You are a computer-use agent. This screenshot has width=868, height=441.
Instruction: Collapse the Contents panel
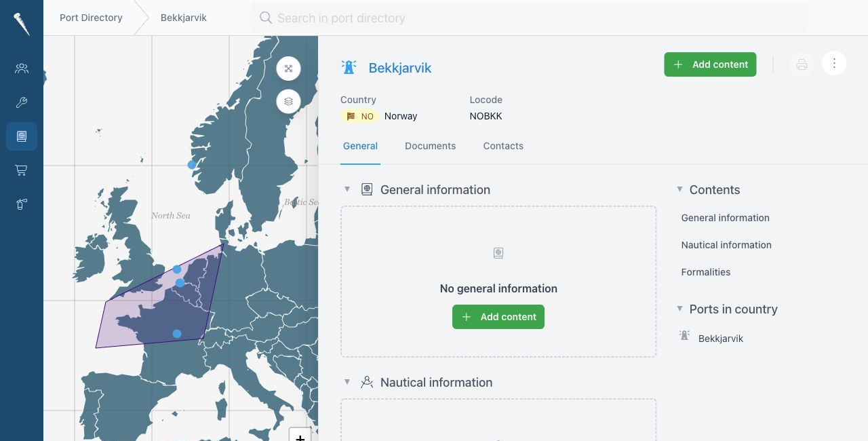(x=679, y=189)
